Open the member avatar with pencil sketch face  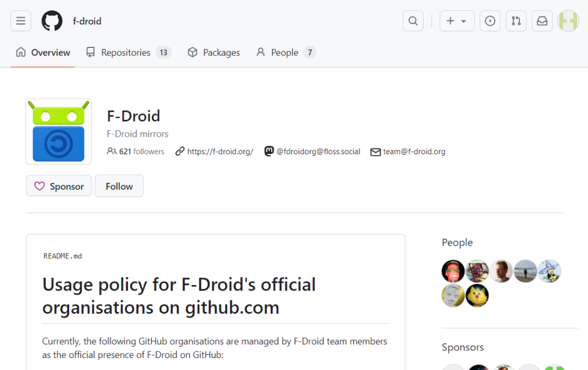click(453, 295)
